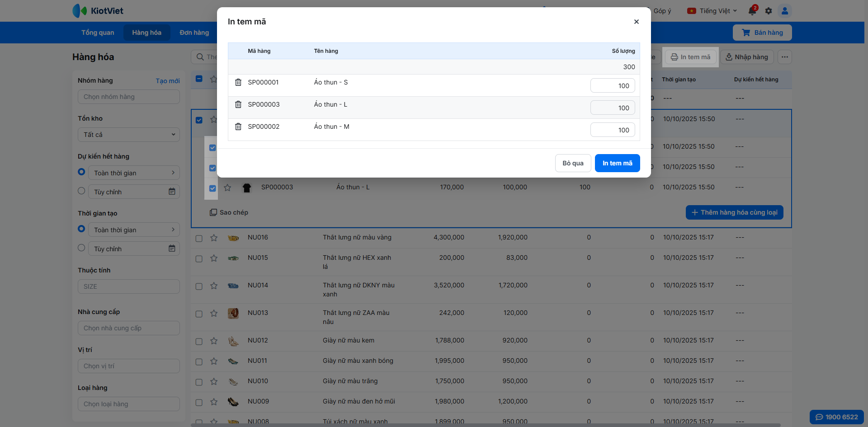Open Tồn kho Tất cả dropdown
The image size is (868, 427).
tap(129, 135)
